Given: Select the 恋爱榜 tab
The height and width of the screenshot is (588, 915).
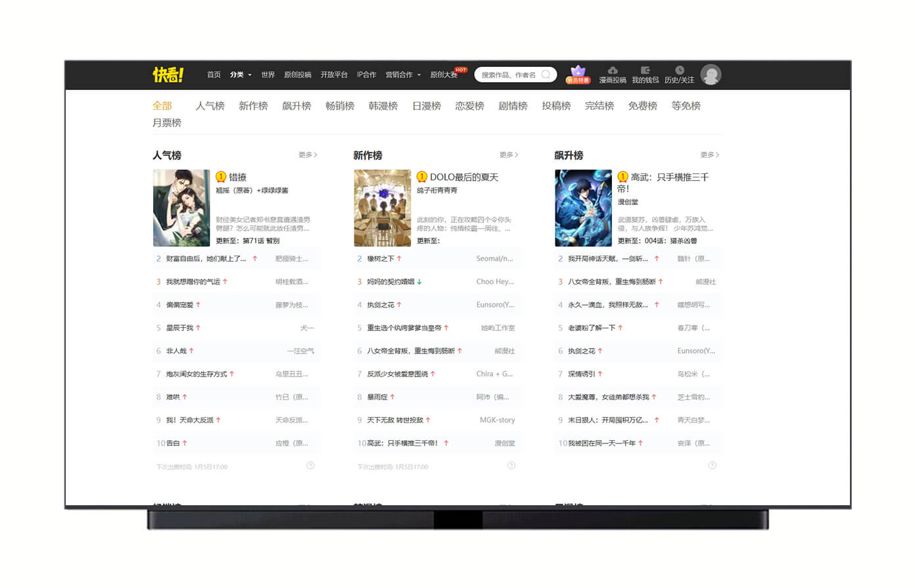Looking at the screenshot, I should coord(469,106).
